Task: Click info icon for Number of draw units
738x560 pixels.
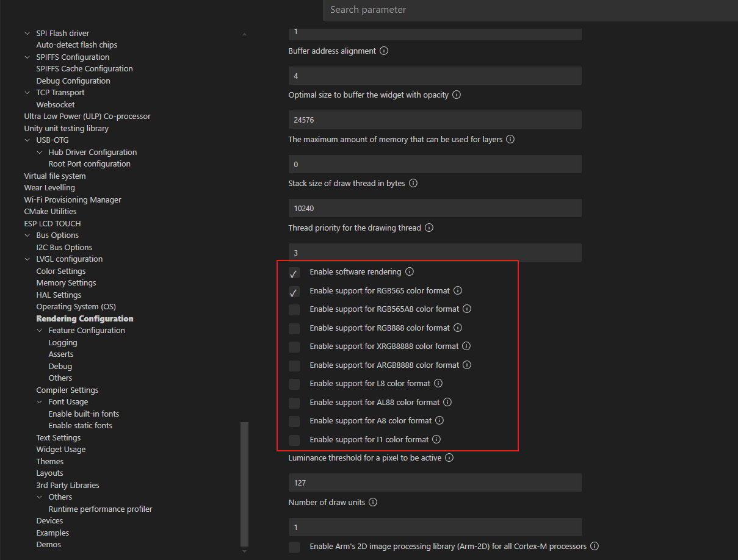Action: pos(373,503)
